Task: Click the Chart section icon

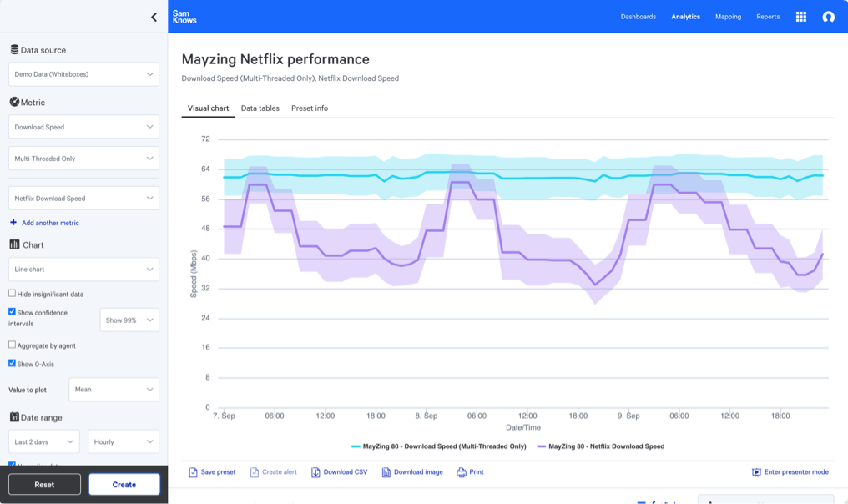Action: coord(14,244)
